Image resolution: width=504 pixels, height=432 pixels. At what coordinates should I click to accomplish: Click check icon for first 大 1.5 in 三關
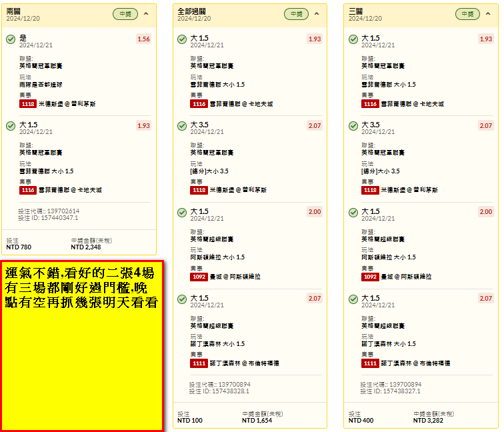(x=353, y=39)
